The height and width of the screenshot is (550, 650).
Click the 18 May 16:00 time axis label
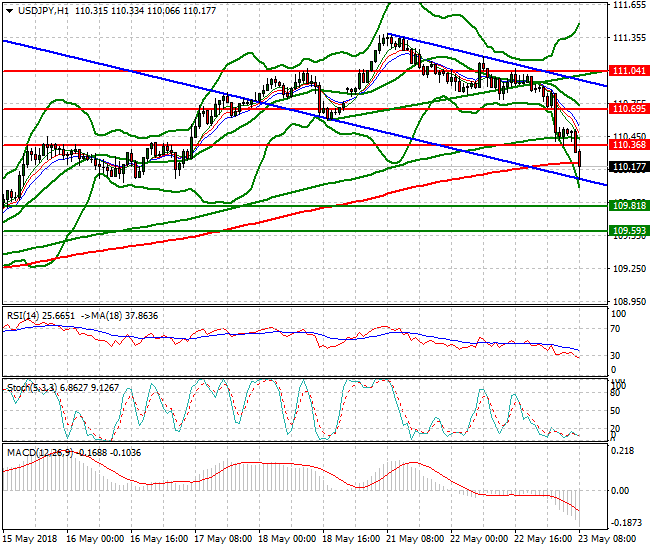pyautogui.click(x=351, y=539)
